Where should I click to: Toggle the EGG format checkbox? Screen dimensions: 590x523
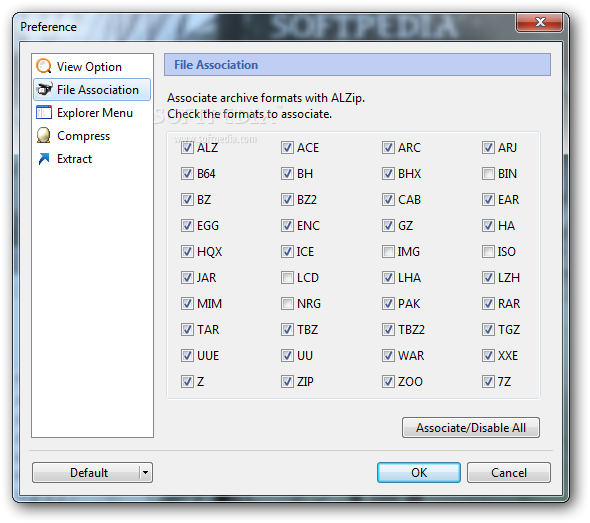pos(187,225)
